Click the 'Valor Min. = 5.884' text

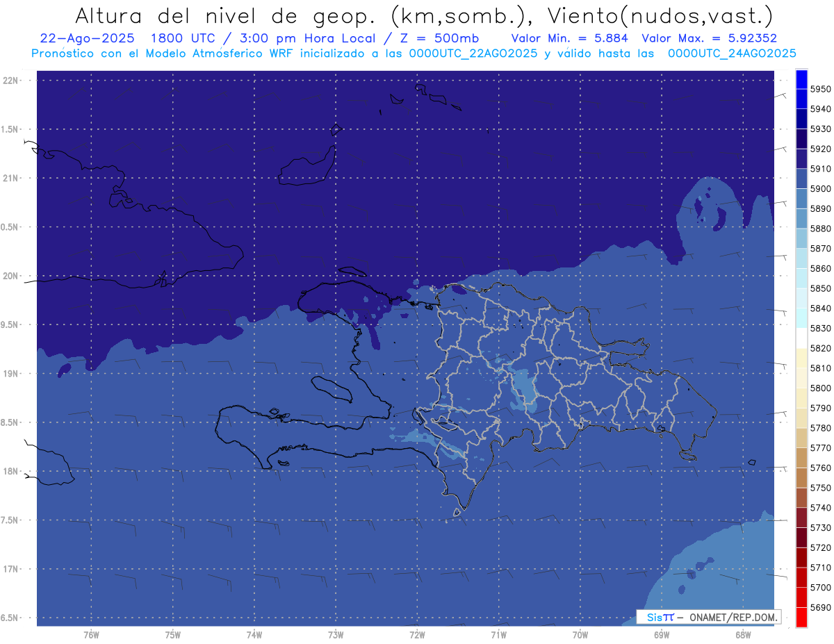(x=569, y=38)
